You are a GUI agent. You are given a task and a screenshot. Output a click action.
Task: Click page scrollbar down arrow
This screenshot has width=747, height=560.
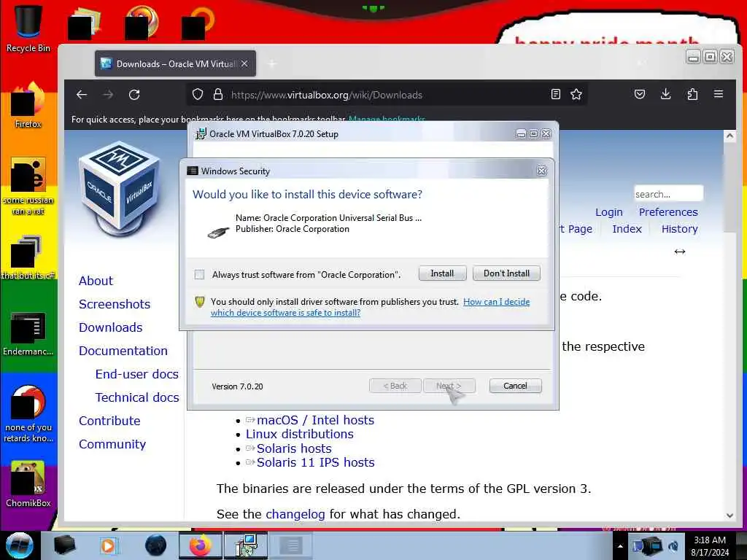tap(729, 516)
